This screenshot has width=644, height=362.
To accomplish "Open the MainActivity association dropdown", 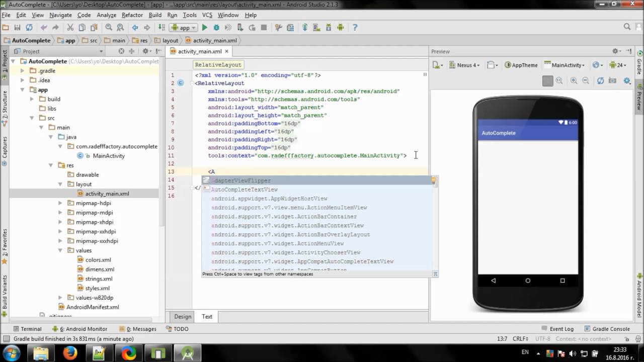I will coord(564,65).
